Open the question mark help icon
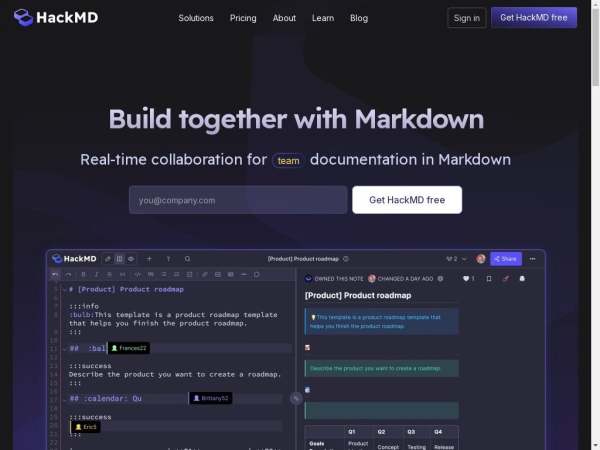The height and width of the screenshot is (450, 600). point(168,259)
